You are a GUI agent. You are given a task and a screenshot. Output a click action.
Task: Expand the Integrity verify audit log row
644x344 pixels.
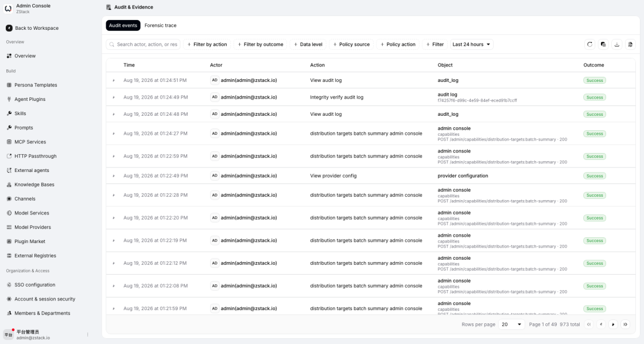pyautogui.click(x=114, y=97)
